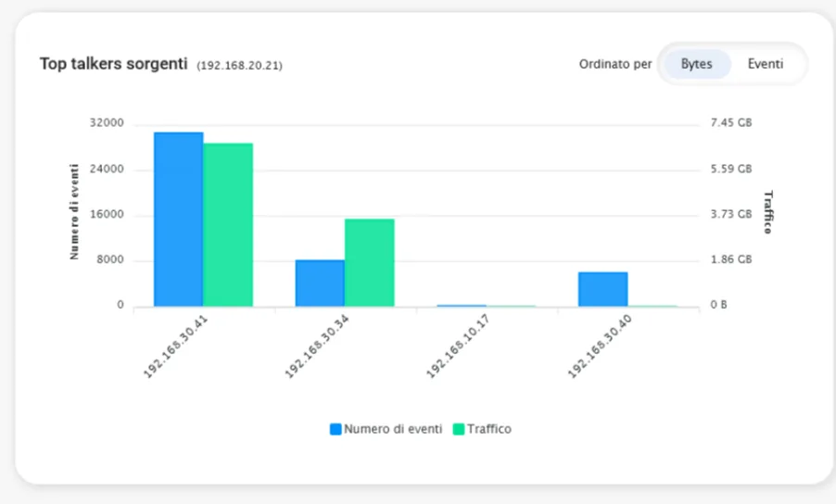Click left axis value 16000
Viewport: 836px width, 504px height.
coord(107,214)
